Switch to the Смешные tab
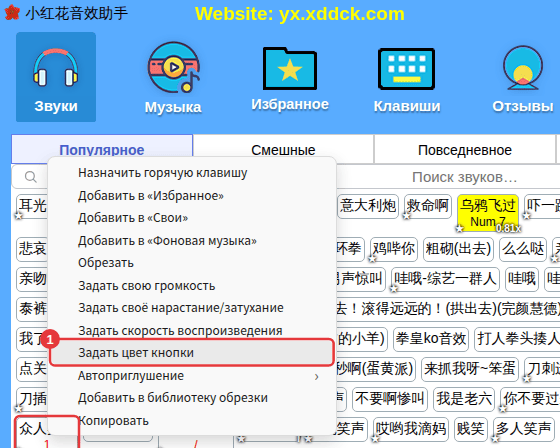The image size is (560, 448). (x=283, y=150)
